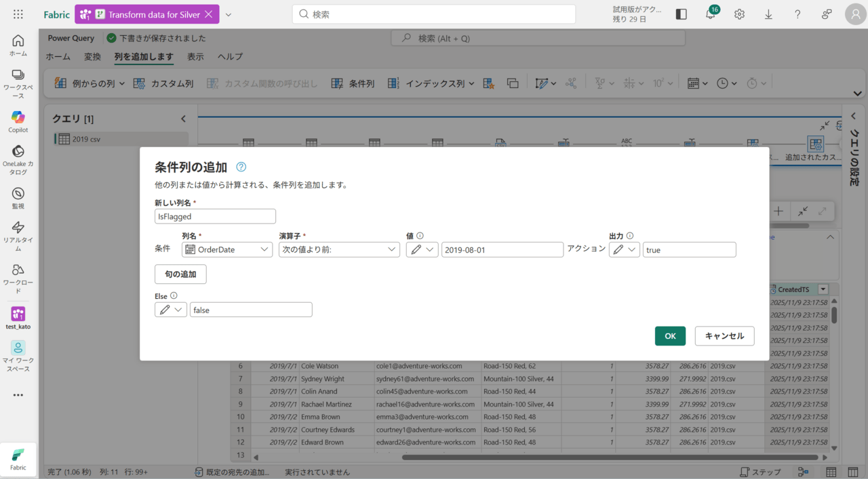
Task: Open the settings gear icon
Action: (x=739, y=14)
